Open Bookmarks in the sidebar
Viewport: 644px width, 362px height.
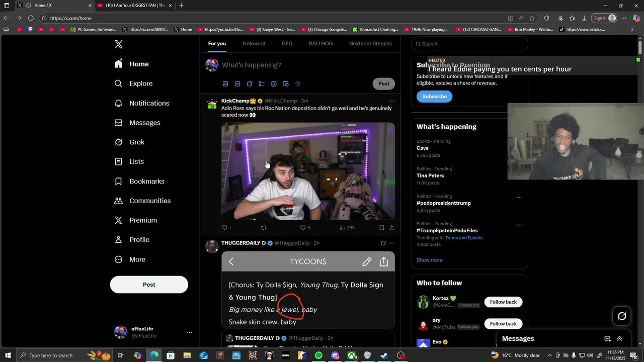click(140, 182)
